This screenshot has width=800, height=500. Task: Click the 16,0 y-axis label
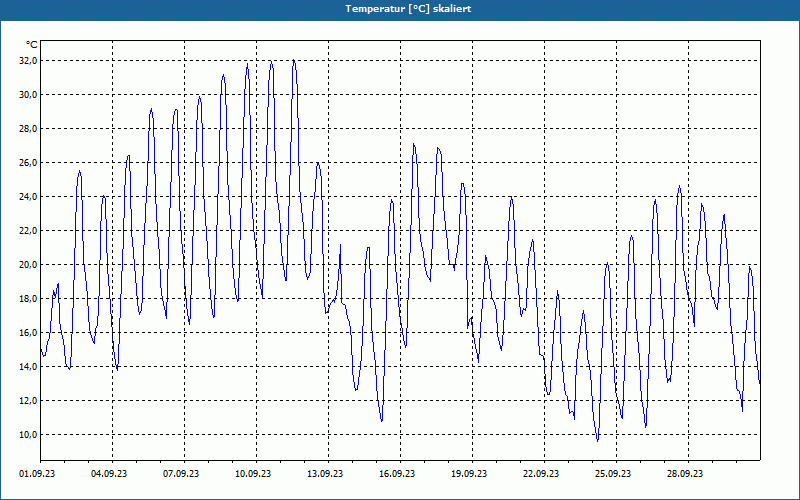click(x=28, y=333)
